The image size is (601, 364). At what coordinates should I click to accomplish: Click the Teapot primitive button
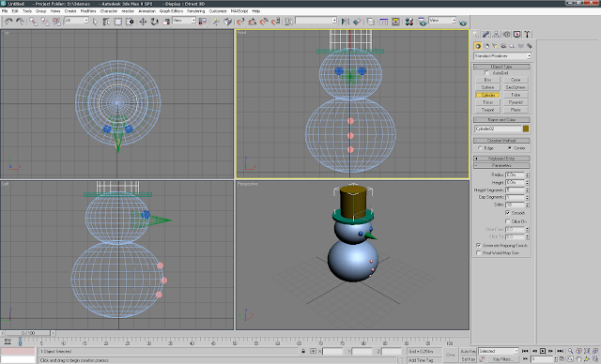click(487, 110)
